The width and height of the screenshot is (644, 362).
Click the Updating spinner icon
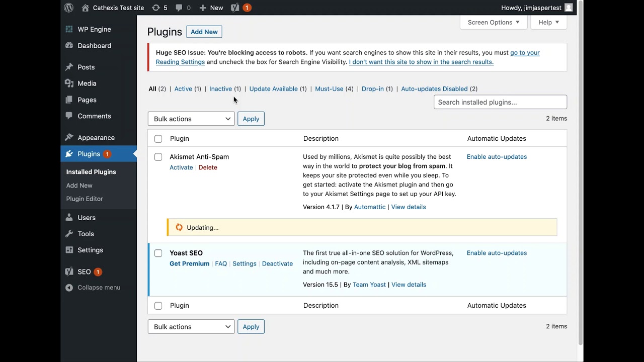[179, 227]
